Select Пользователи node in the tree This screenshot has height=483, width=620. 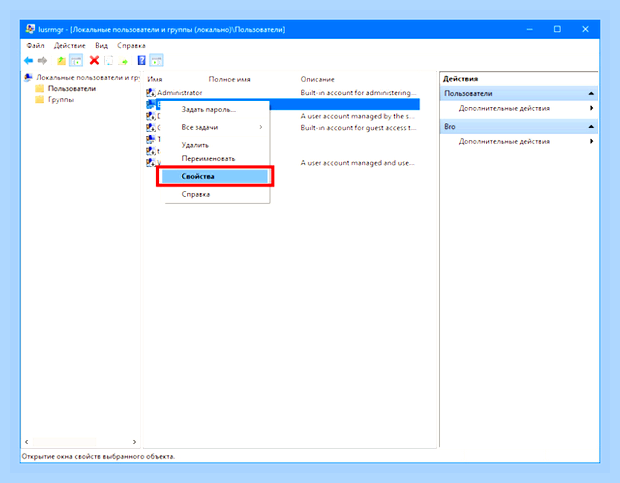coord(72,88)
